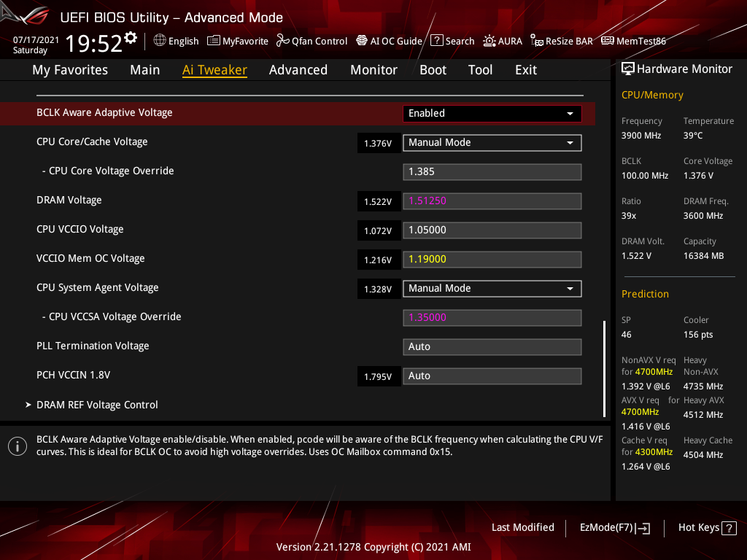Click the 19:52 clock display
This screenshot has height=560, width=747.
(94, 44)
